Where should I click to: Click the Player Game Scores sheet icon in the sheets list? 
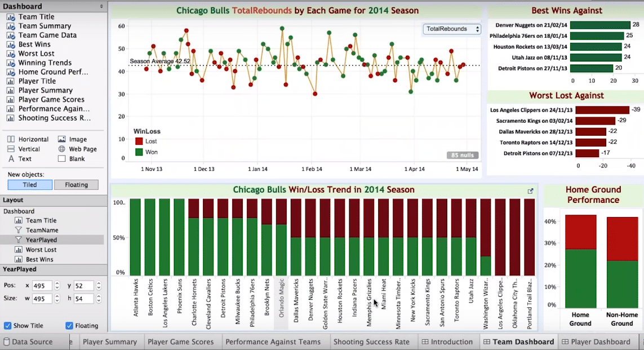(11, 99)
